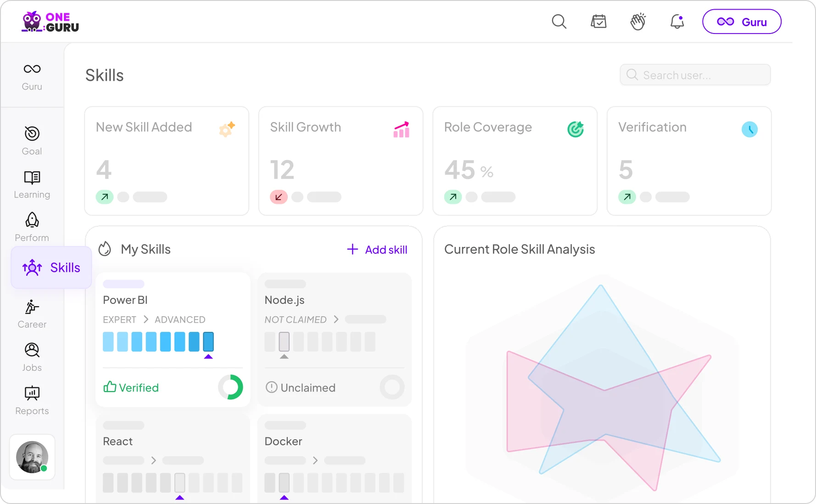Open Jobs section in sidebar
Viewport: 816px width, 504px height.
coord(32,358)
